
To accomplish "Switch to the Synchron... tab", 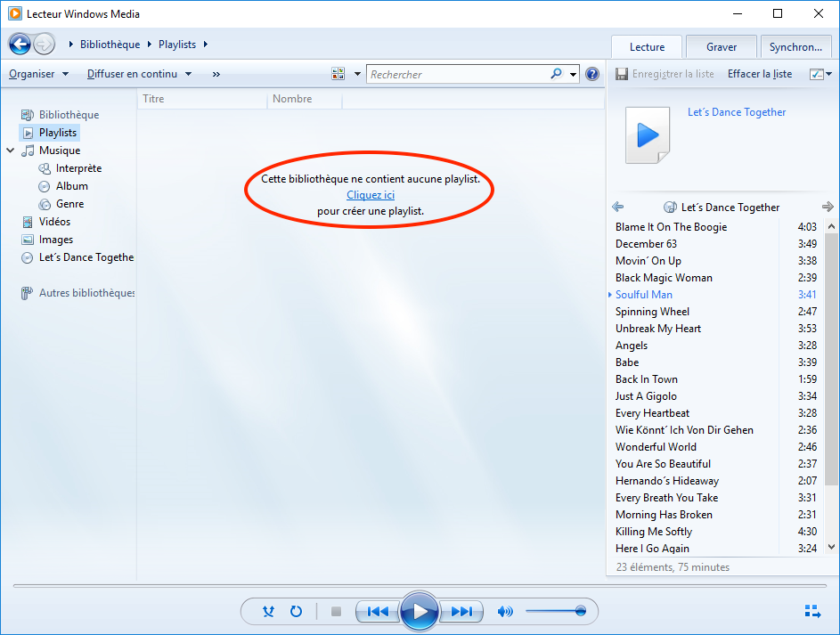I will click(795, 47).
